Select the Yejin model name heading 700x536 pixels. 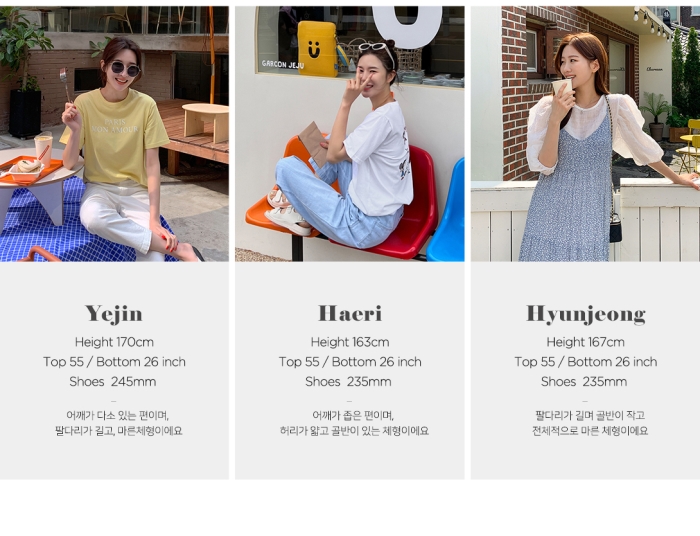114,314
